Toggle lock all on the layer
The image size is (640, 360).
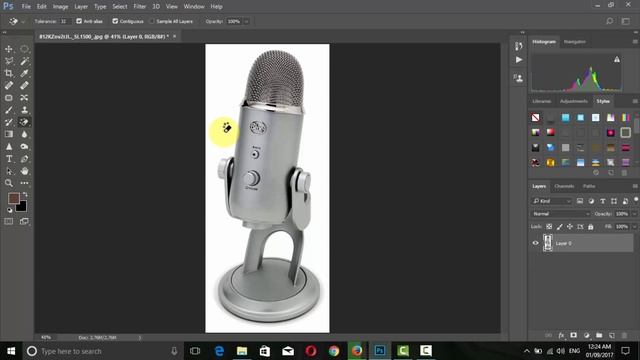[591, 227]
